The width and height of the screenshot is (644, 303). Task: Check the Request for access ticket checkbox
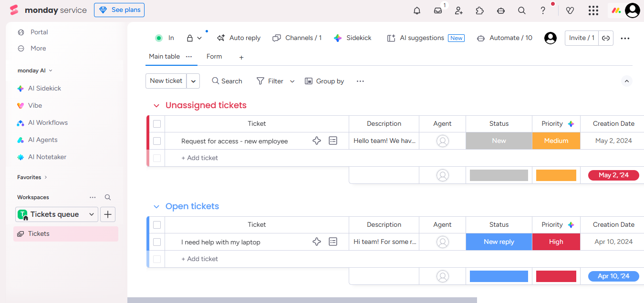point(157,141)
